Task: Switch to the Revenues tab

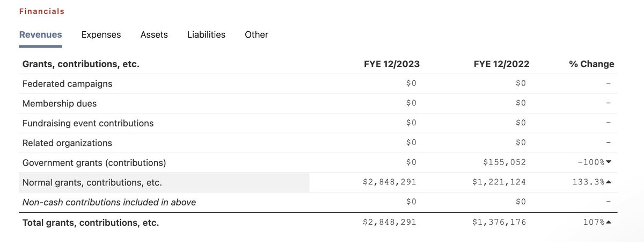Action: coord(40,34)
